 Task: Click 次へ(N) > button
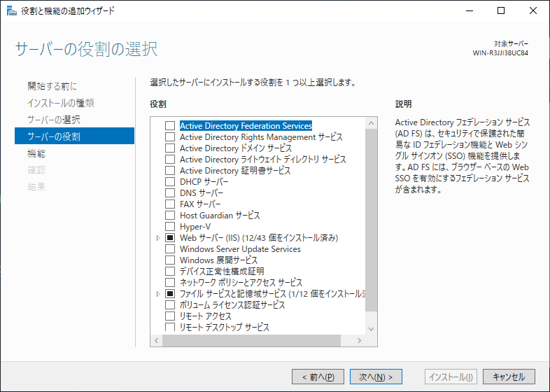(x=376, y=377)
